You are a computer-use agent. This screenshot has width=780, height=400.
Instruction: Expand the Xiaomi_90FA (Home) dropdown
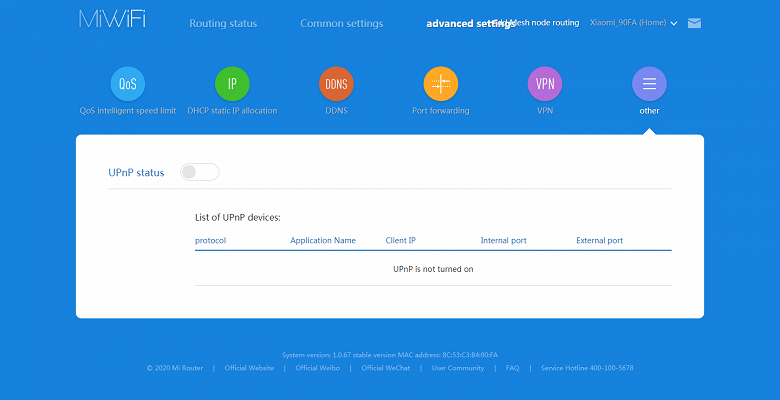tap(633, 23)
